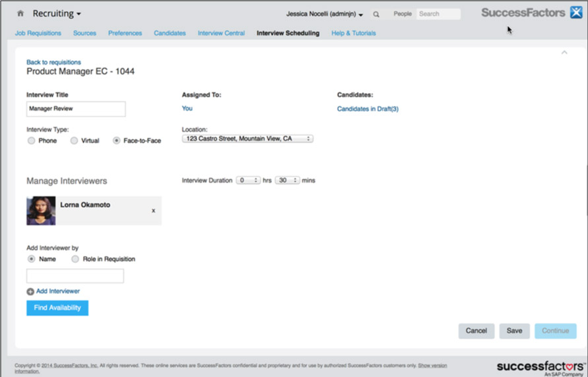Expand the Recruiting module menu
Viewport: 588px width, 377px height.
click(x=57, y=13)
